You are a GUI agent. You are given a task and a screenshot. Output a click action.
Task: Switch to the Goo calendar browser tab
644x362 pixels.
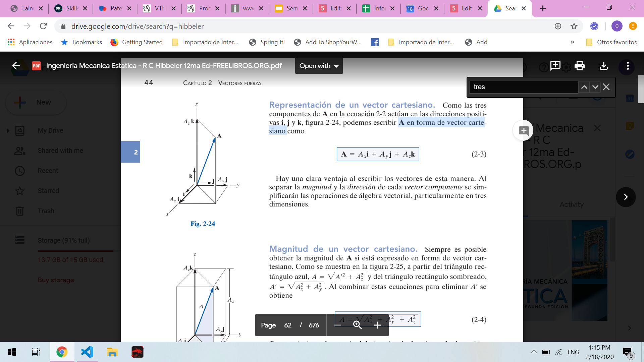click(x=422, y=8)
